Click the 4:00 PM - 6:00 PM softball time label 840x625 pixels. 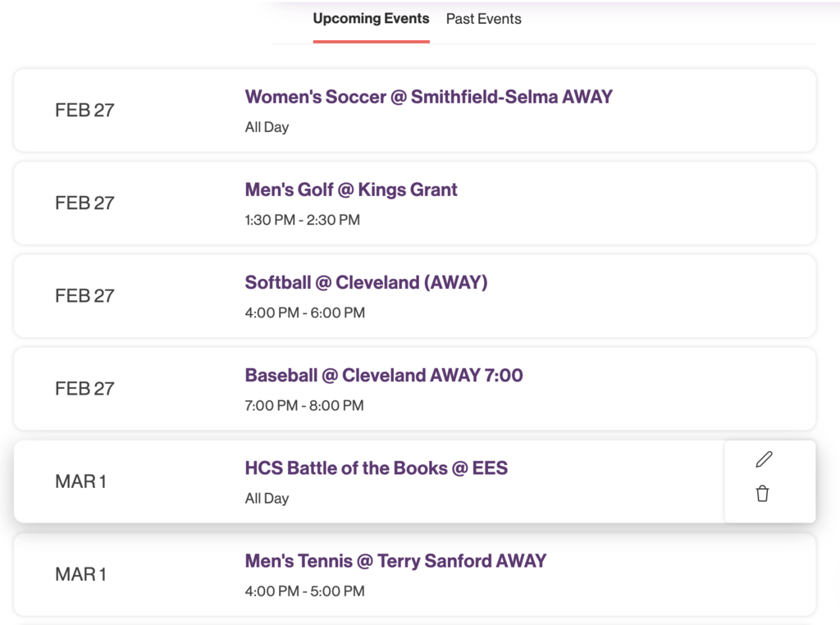point(305,312)
